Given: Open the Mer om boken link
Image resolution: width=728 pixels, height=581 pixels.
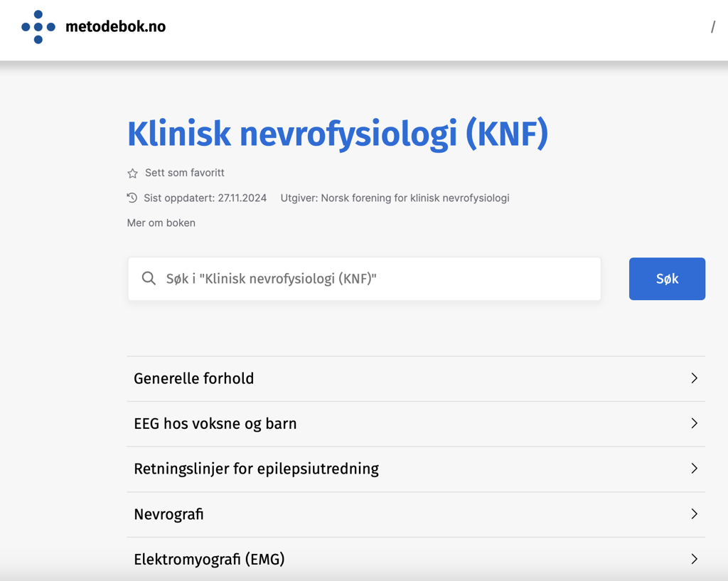Looking at the screenshot, I should [161, 223].
